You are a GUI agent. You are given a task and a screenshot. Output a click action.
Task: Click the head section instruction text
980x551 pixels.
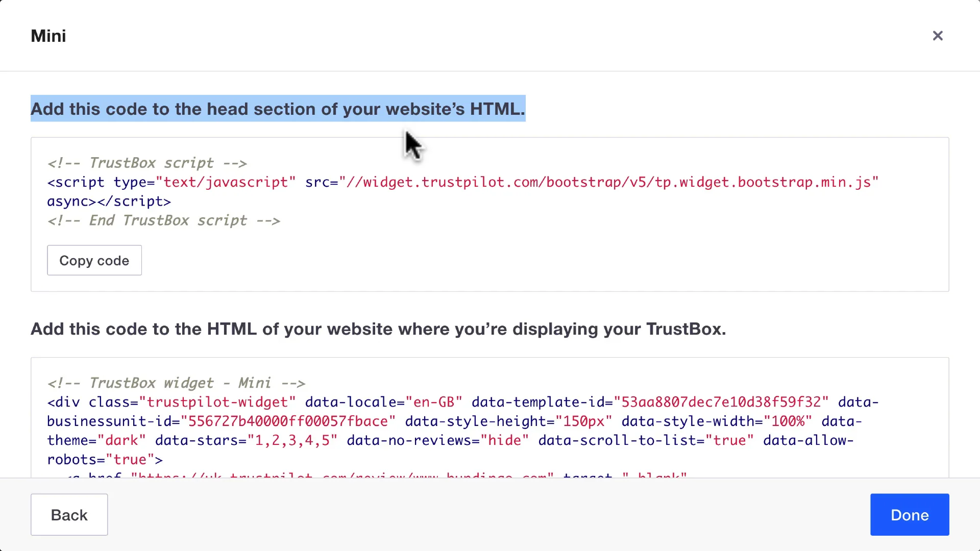pos(277,109)
